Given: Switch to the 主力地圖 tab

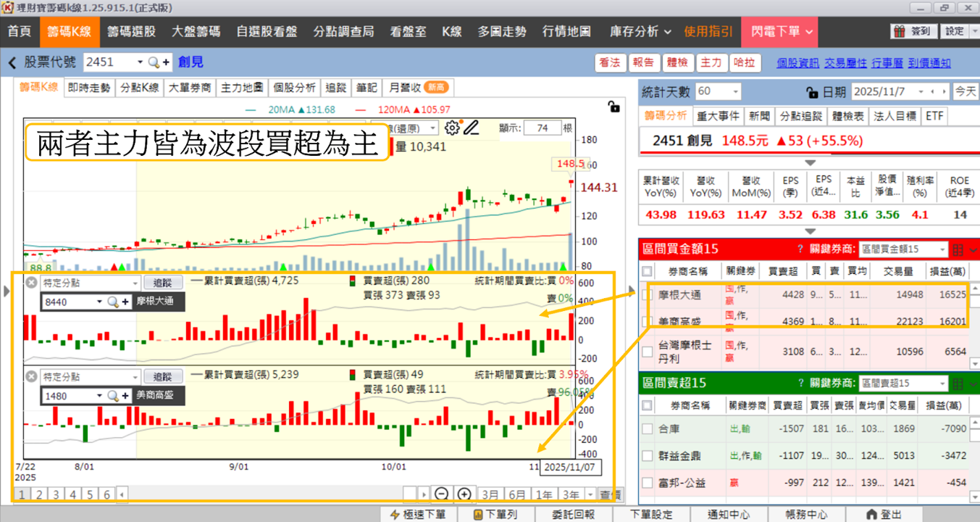Looking at the screenshot, I should tap(242, 88).
